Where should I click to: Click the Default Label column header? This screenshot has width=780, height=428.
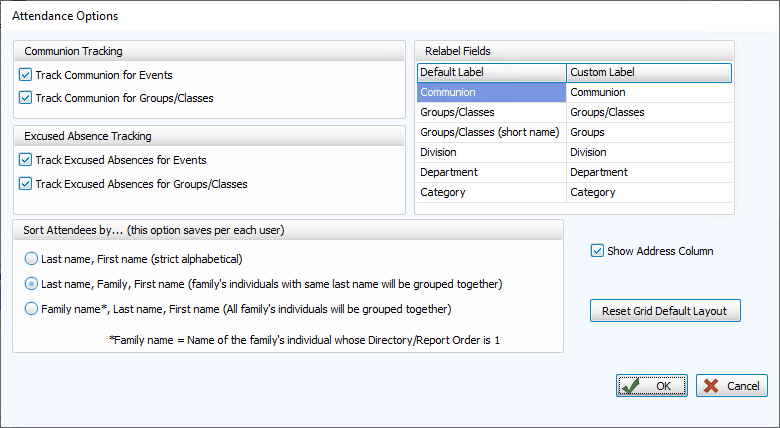point(491,72)
